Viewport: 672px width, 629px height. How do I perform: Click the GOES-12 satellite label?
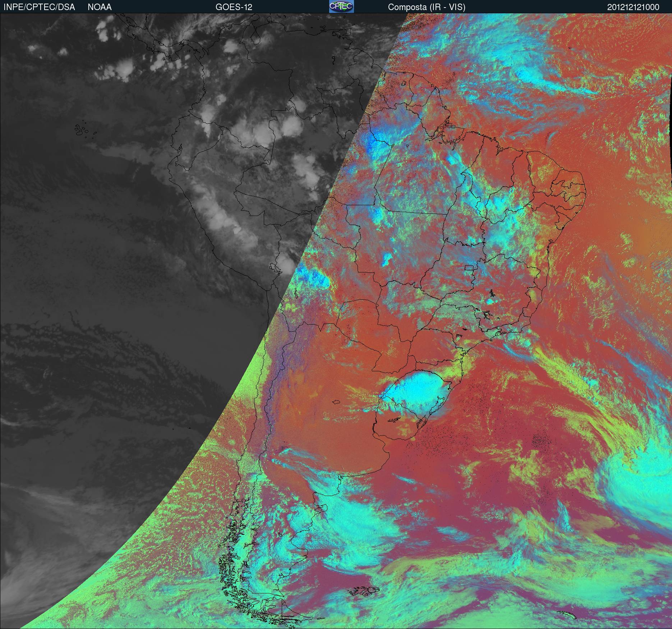pyautogui.click(x=234, y=7)
